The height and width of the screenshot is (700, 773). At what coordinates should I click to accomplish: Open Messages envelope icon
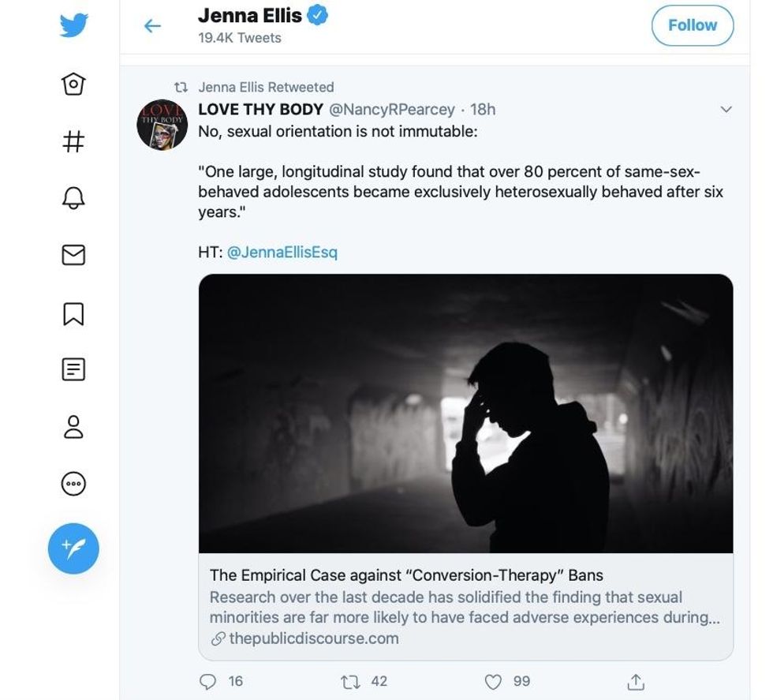point(73,255)
